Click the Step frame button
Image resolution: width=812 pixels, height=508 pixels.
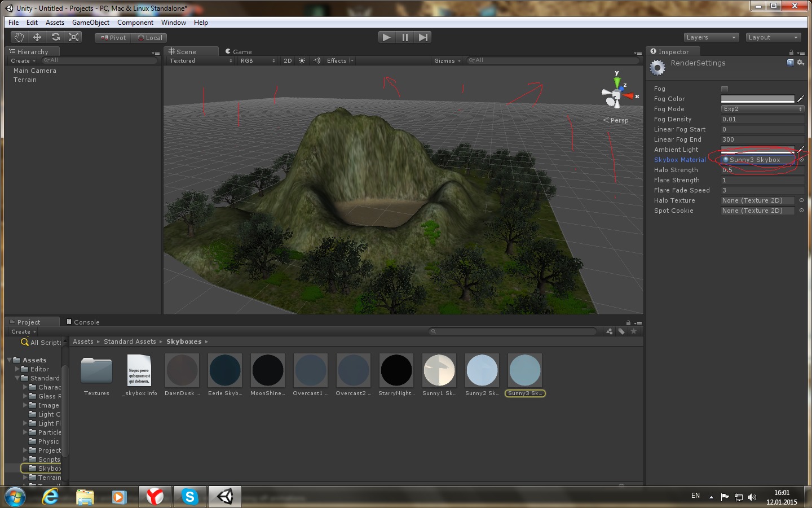[423, 37]
